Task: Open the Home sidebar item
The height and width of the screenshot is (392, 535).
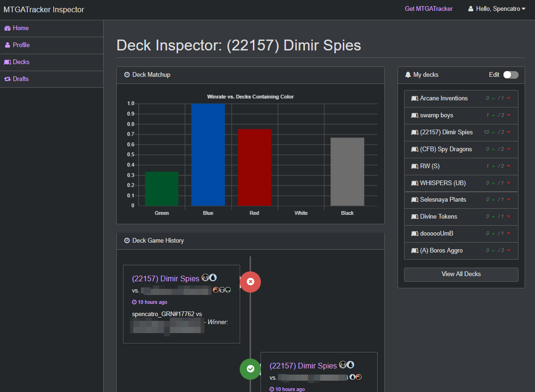Action: pyautogui.click(x=51, y=28)
